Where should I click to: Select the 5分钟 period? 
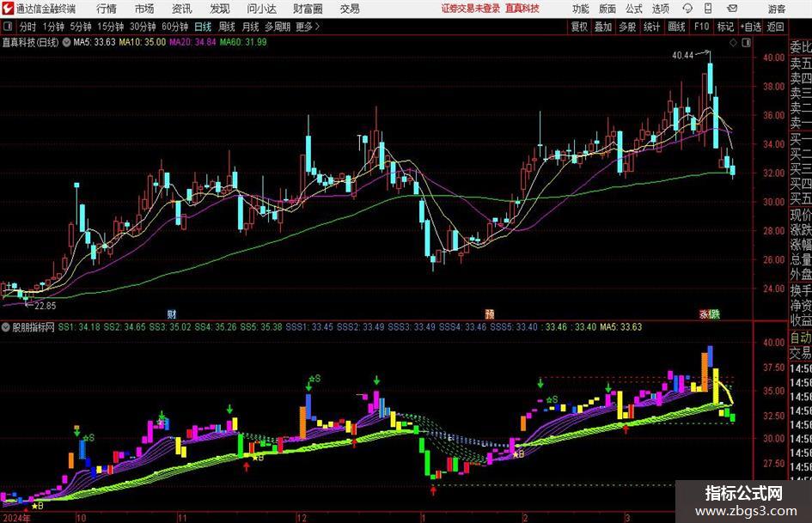(x=80, y=27)
